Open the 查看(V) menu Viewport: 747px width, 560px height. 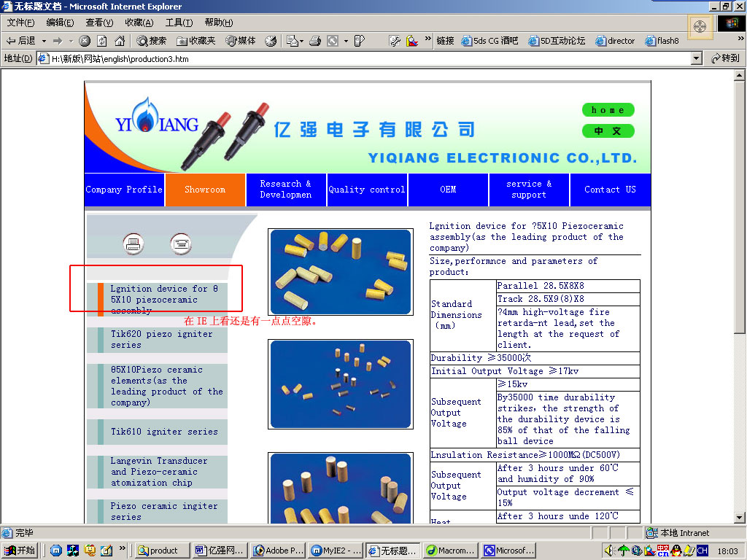99,23
